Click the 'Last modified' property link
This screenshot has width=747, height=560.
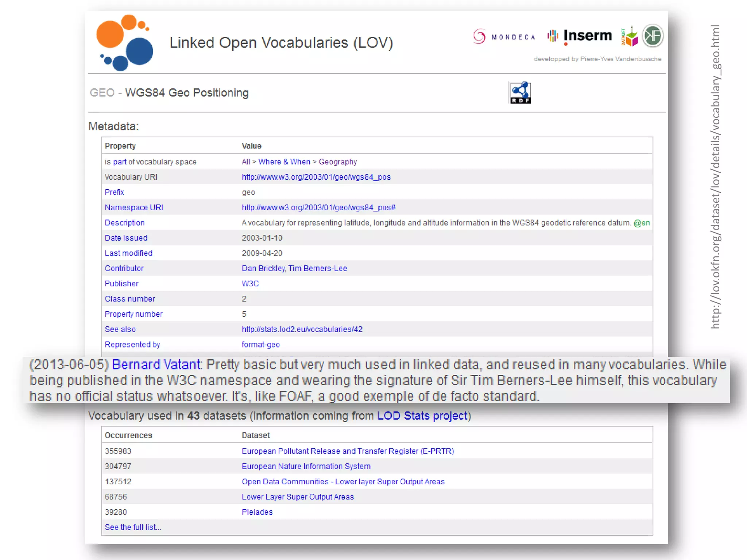coord(129,253)
